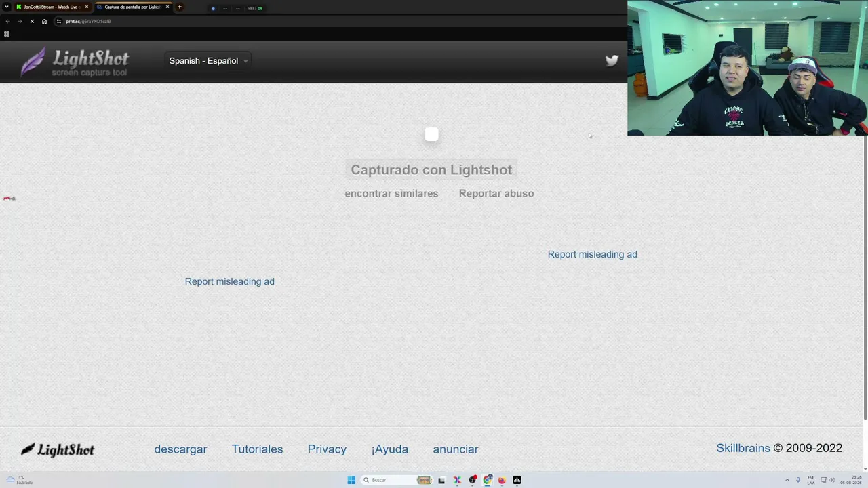This screenshot has width=868, height=488.
Task: Click the left-side Report misleading ad link
Action: [230, 281]
